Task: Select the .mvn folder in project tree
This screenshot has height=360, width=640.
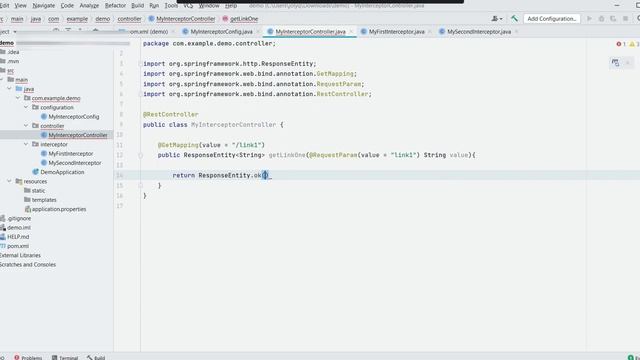Action: tap(13, 61)
